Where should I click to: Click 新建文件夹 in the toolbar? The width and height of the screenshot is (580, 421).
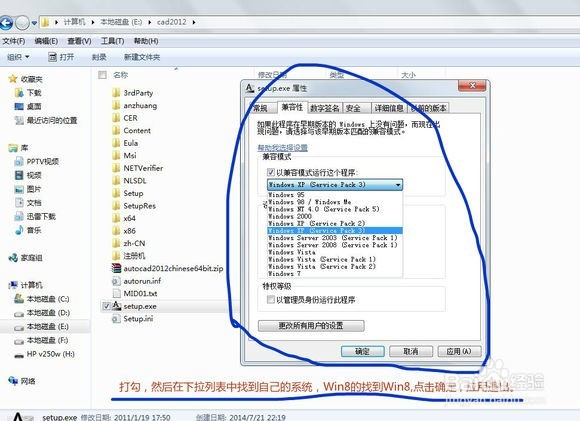click(142, 57)
